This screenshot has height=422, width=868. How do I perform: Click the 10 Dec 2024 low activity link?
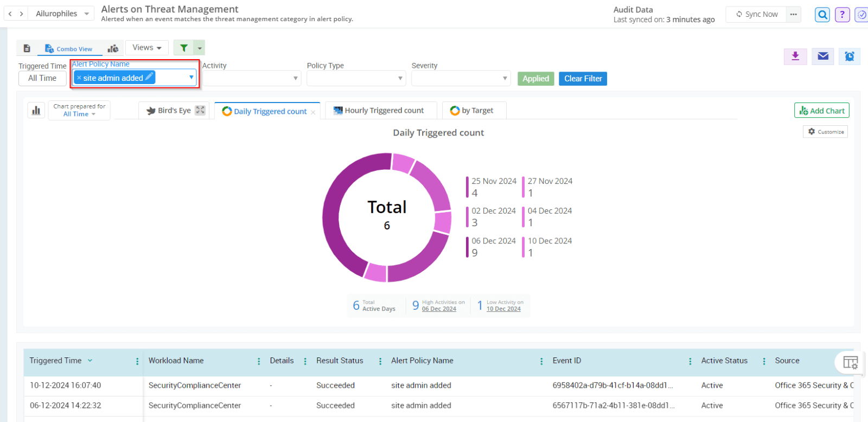pyautogui.click(x=503, y=309)
